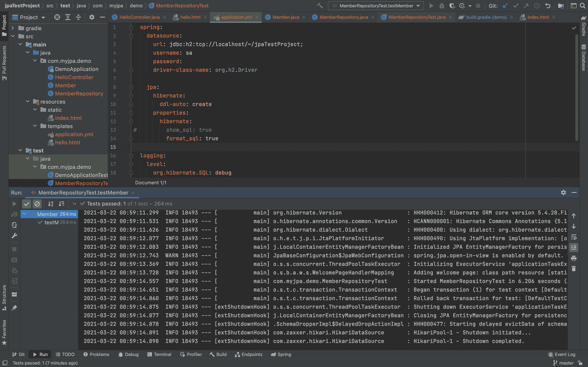Toggle Show Passed tests checkmark button
588x367 pixels.
(x=27, y=204)
